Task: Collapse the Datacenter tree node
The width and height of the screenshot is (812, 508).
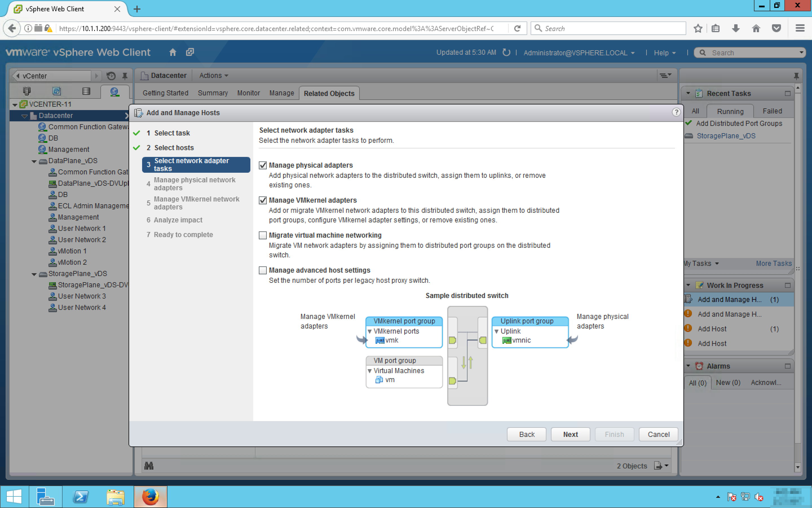Action: (25, 116)
